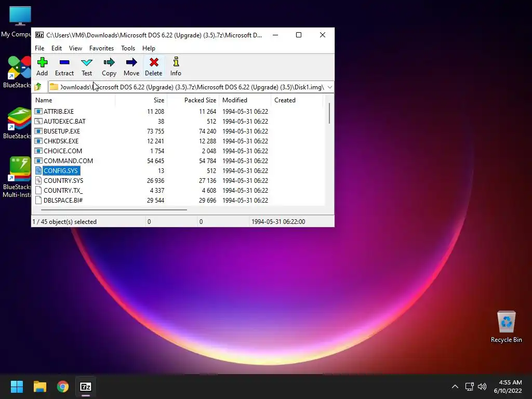This screenshot has width=532, height=399.
Task: Click 7-Zip taskbar button
Action: click(86, 387)
